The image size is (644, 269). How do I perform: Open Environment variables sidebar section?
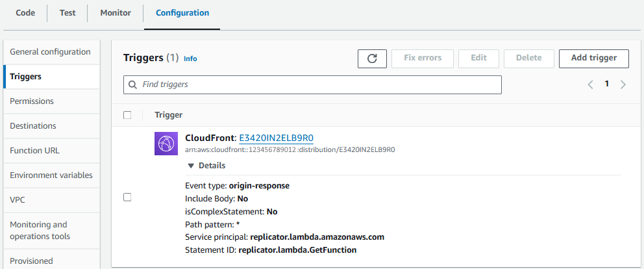click(51, 175)
